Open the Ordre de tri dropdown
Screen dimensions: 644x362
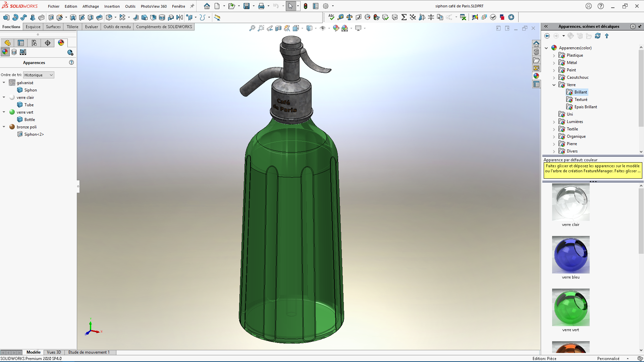click(39, 75)
